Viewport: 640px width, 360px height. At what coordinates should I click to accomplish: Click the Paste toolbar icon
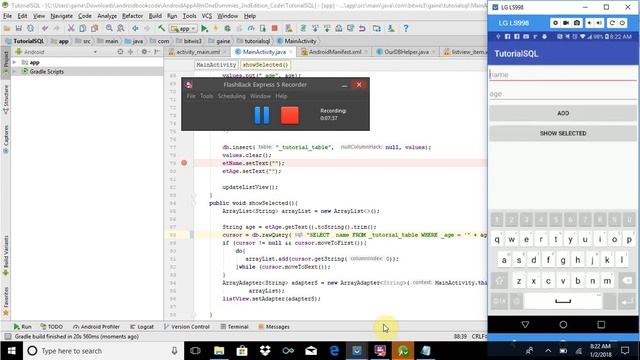(x=94, y=28)
